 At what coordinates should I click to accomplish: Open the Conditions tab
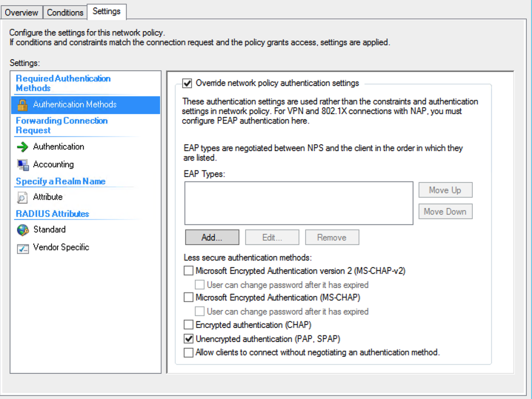click(x=65, y=13)
